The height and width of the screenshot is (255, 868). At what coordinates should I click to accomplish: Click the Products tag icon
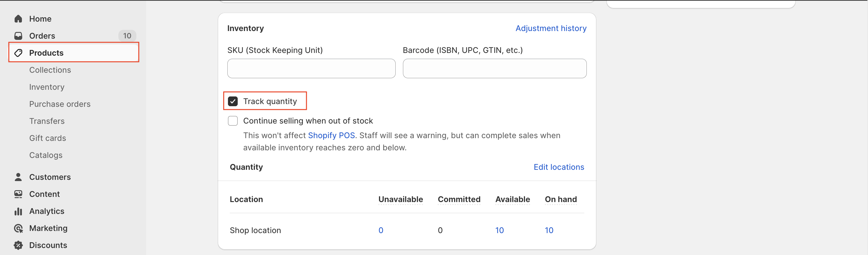[x=18, y=53]
